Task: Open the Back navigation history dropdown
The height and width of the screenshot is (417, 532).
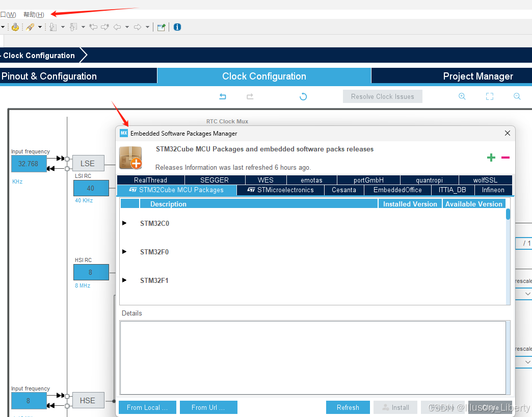Action: coord(127,27)
